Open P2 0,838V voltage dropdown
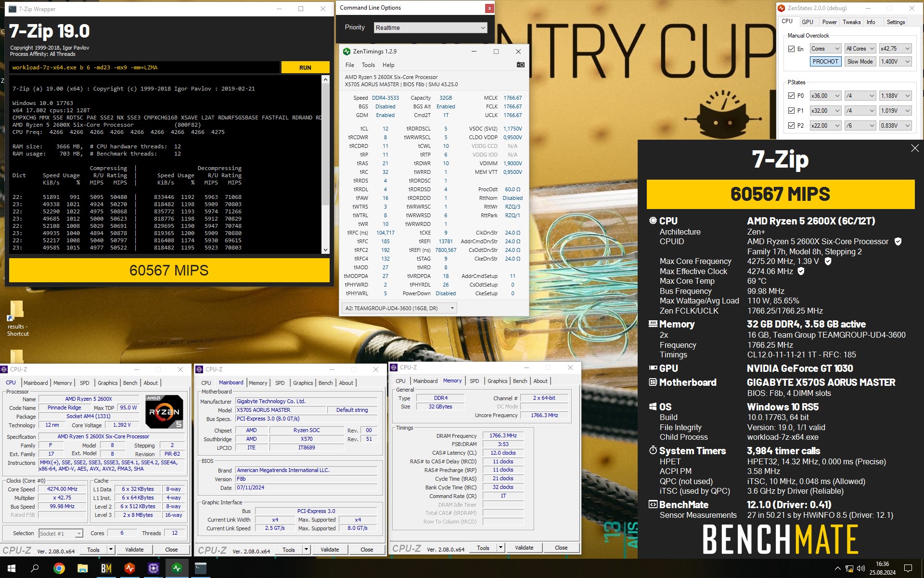This screenshot has height=578, width=924. pos(895,125)
